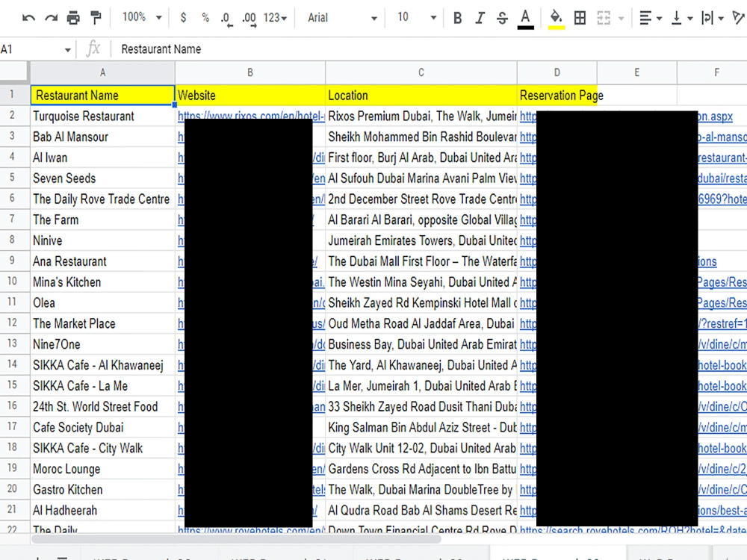Open horizontal align dropdown

coord(651,18)
